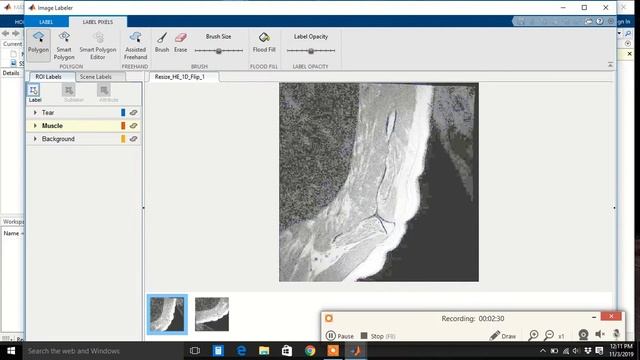Choose the Assisted Freehand tool
Screen dimensions: 640x360
pyautogui.click(x=136, y=45)
